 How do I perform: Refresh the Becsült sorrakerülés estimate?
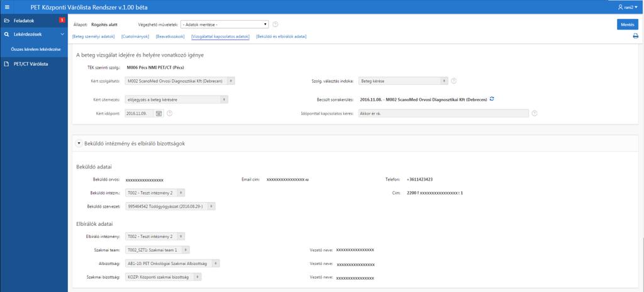(x=492, y=99)
